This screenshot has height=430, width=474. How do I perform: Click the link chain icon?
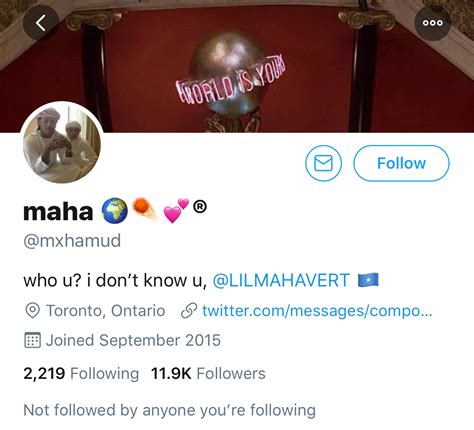(189, 311)
